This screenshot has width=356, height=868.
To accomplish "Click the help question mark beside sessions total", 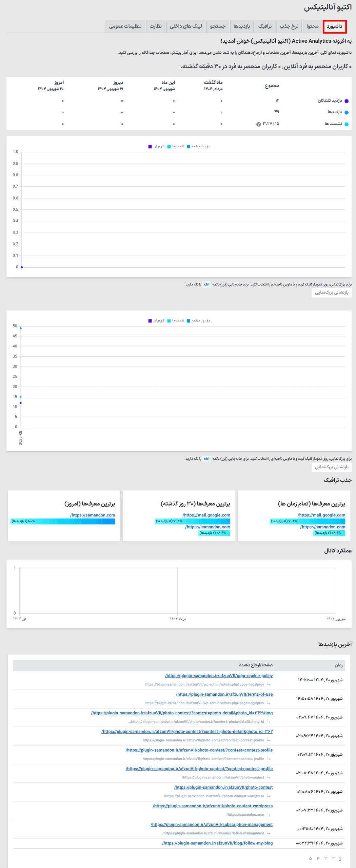I will point(259,124).
